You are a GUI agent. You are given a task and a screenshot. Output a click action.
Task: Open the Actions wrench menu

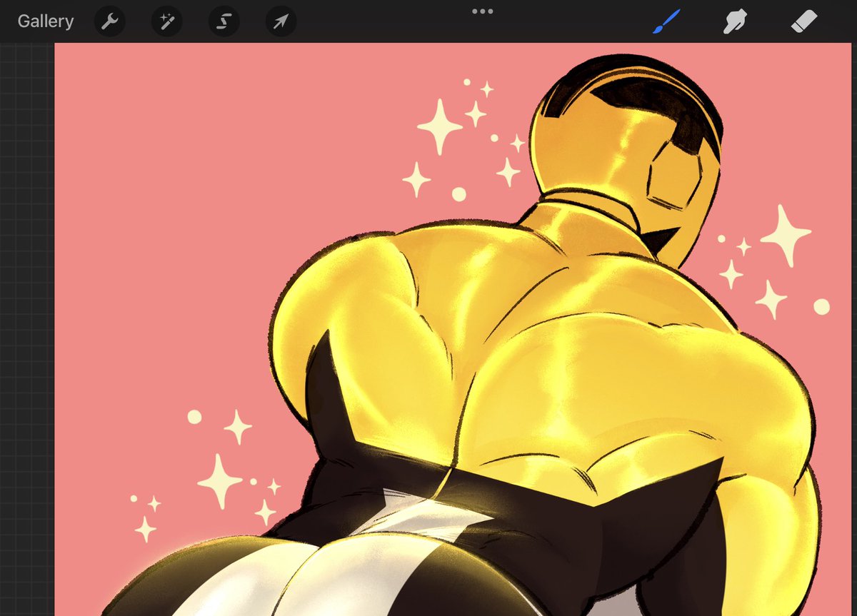[x=109, y=21]
